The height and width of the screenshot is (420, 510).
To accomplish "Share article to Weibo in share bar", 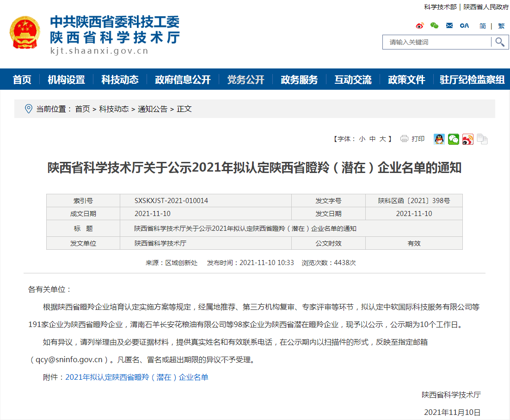I will click(x=468, y=139).
